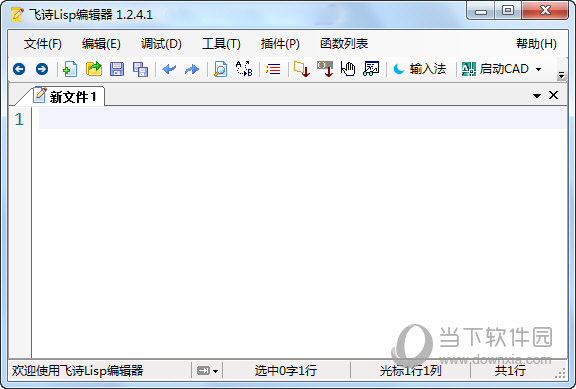The height and width of the screenshot is (389, 576).
Task: Toggle the 输入法 input method button
Action: tap(419, 69)
